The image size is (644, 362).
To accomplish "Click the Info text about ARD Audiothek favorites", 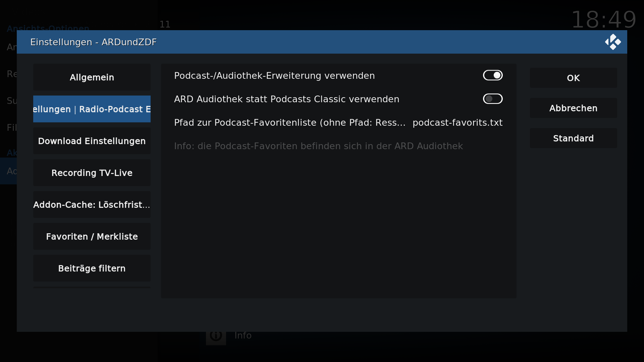I will click(318, 146).
